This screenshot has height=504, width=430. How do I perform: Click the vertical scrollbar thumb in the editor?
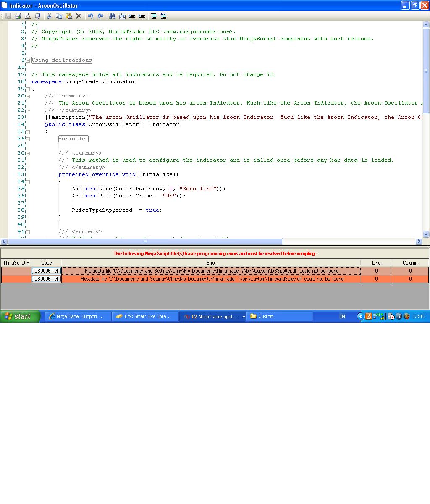point(426,71)
